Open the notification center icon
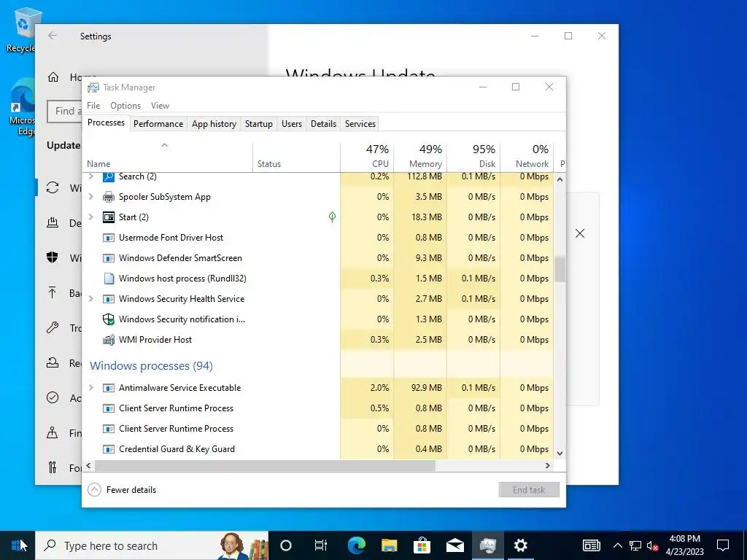747x560 pixels. point(723,545)
